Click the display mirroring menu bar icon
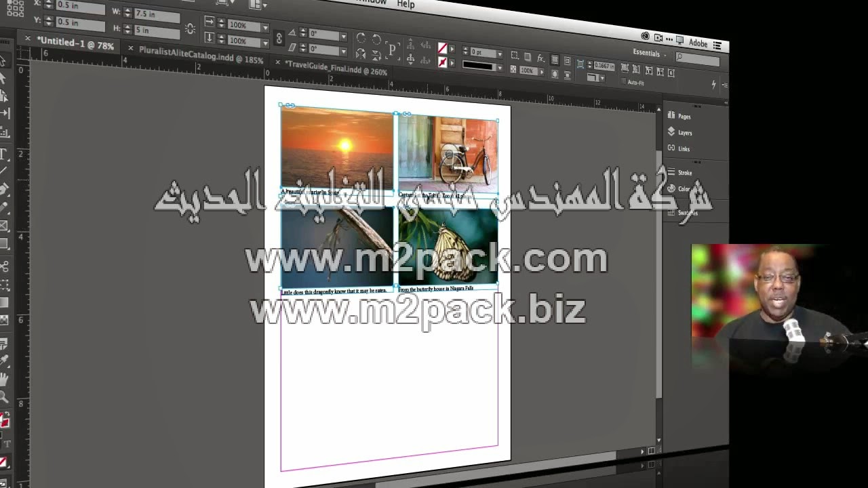 679,40
